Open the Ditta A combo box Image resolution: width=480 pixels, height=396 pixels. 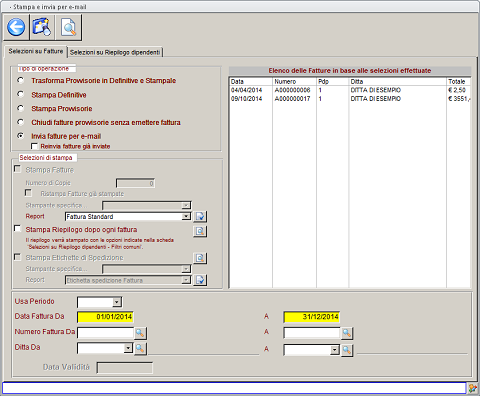click(335, 350)
